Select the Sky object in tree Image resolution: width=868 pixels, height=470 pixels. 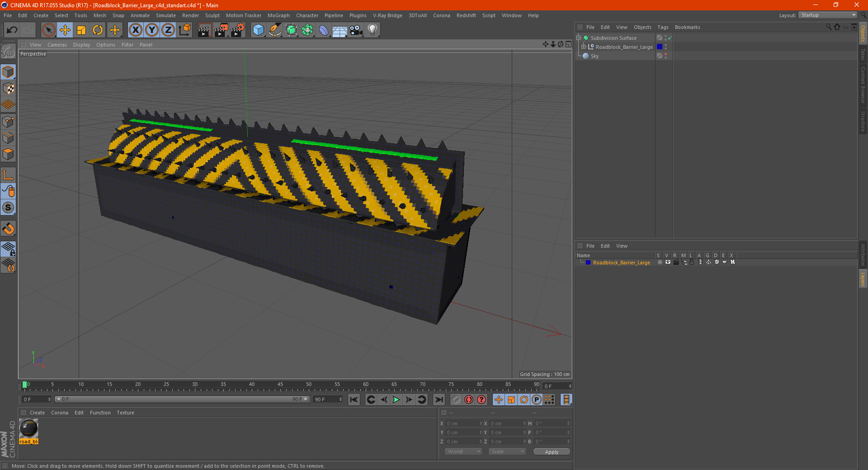594,56
